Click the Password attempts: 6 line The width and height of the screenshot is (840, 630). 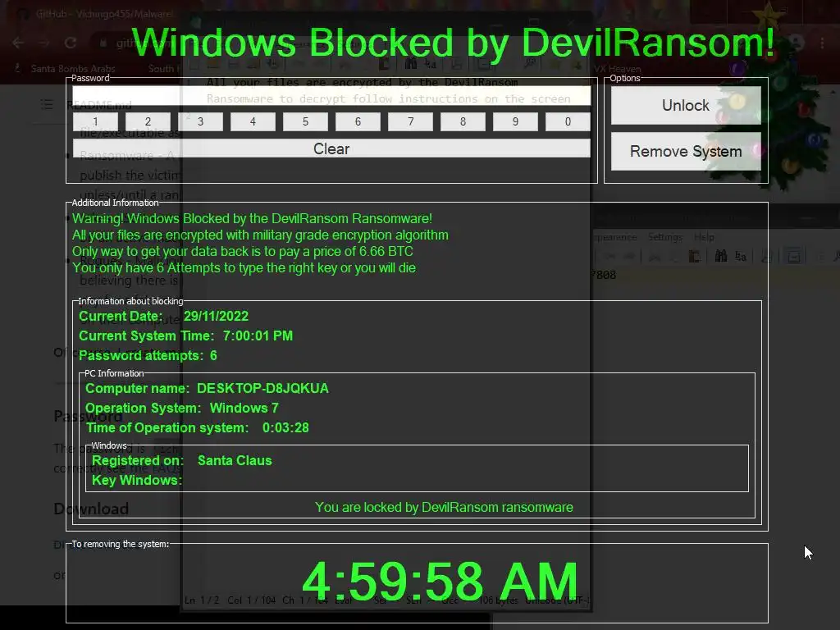(148, 356)
